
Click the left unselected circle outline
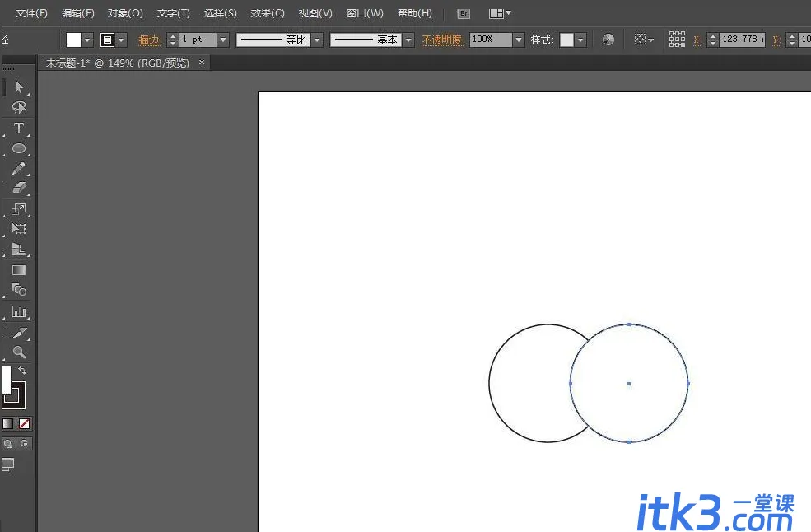click(x=489, y=384)
